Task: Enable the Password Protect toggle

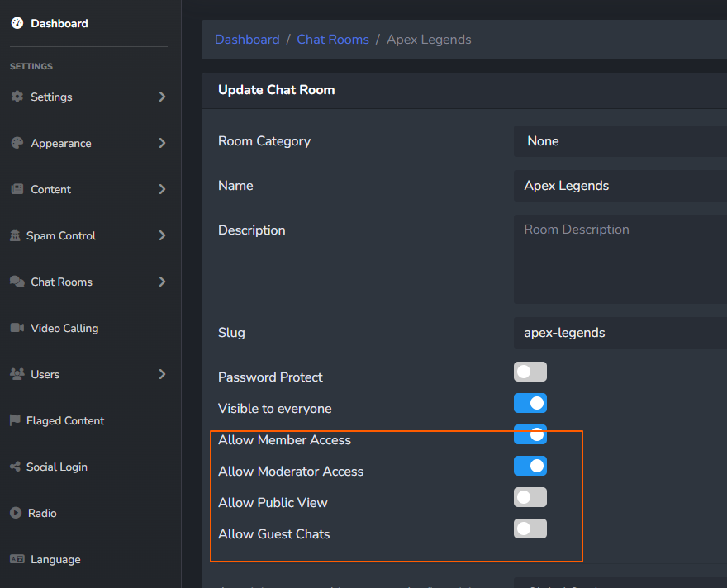Action: 530,372
